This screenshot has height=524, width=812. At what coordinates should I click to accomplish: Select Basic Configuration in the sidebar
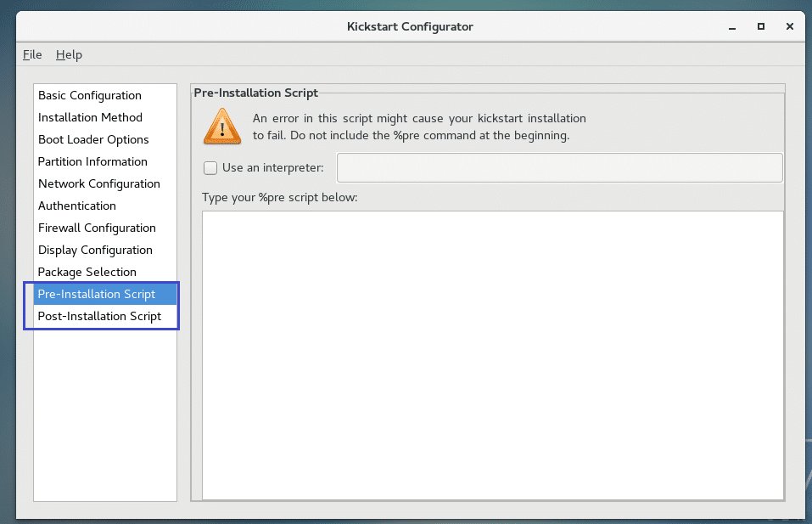click(x=90, y=95)
